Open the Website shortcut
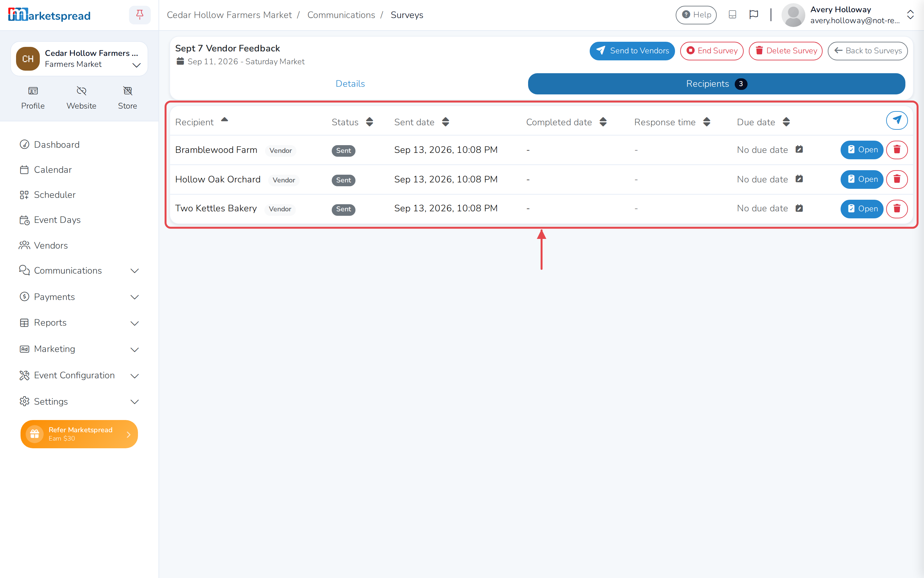 81,98
